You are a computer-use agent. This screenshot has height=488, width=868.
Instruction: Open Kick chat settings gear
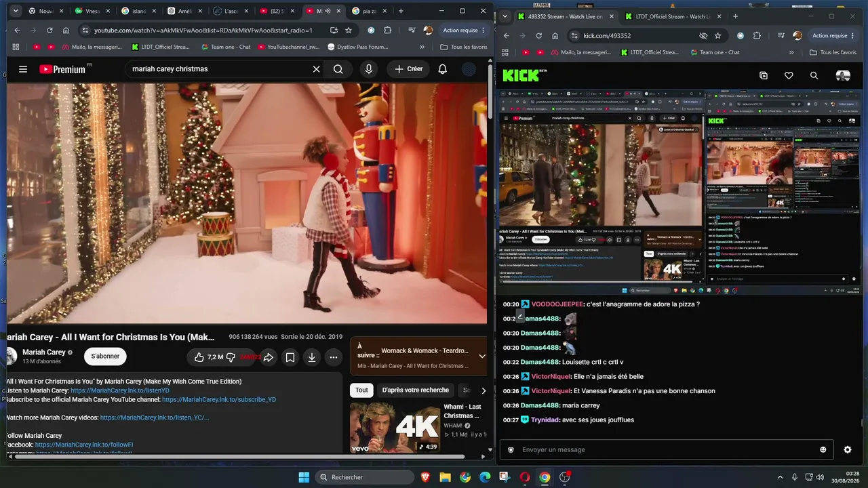[848, 449]
